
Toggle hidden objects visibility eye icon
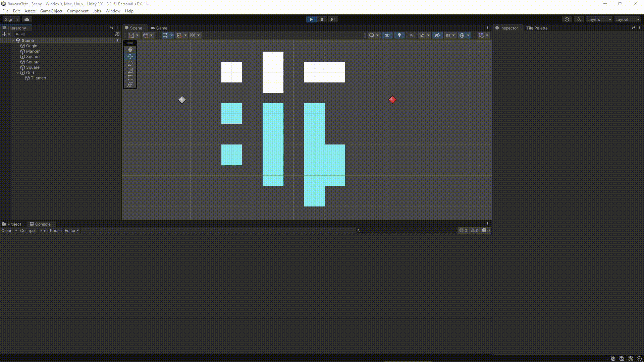click(x=437, y=35)
